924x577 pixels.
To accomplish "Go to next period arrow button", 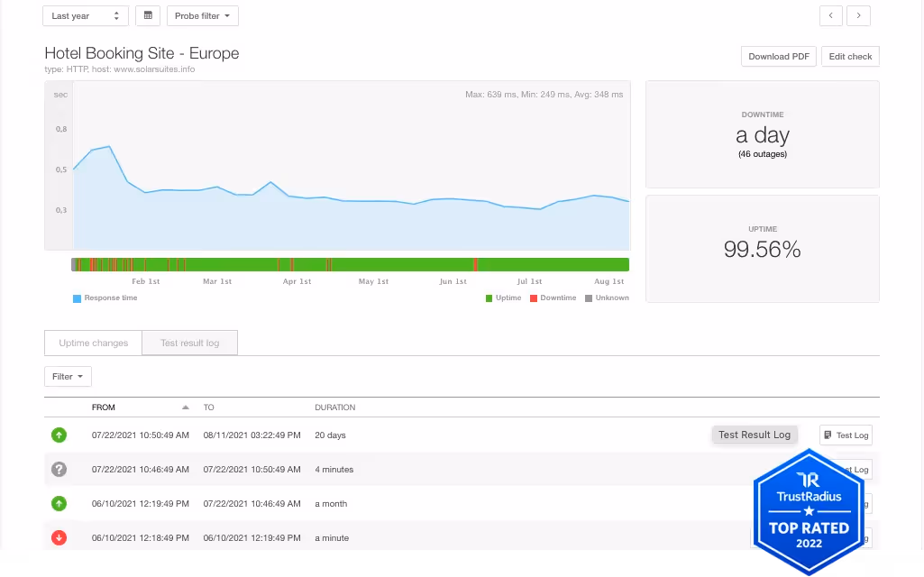I will click(x=858, y=16).
